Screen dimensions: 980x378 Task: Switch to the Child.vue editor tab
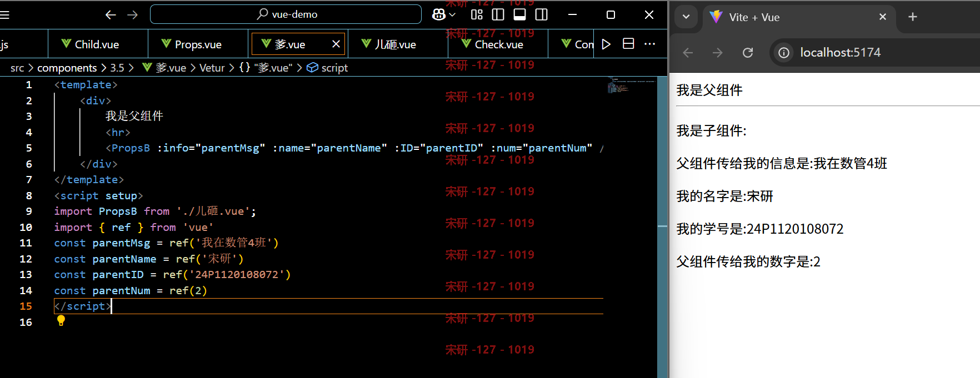click(98, 44)
